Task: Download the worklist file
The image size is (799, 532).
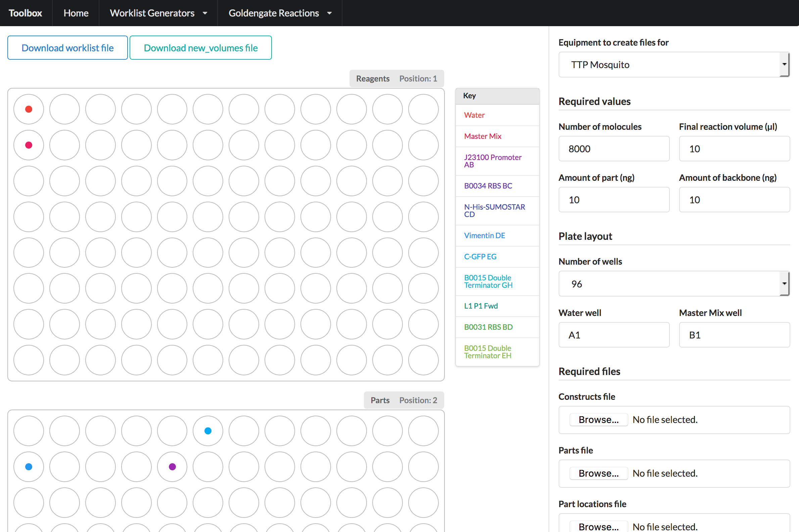Action: coord(67,48)
